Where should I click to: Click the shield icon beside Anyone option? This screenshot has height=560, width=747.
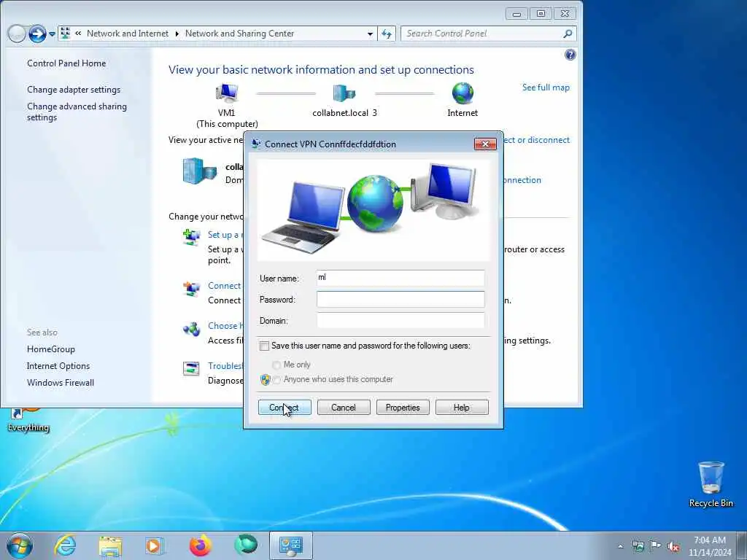pos(266,379)
